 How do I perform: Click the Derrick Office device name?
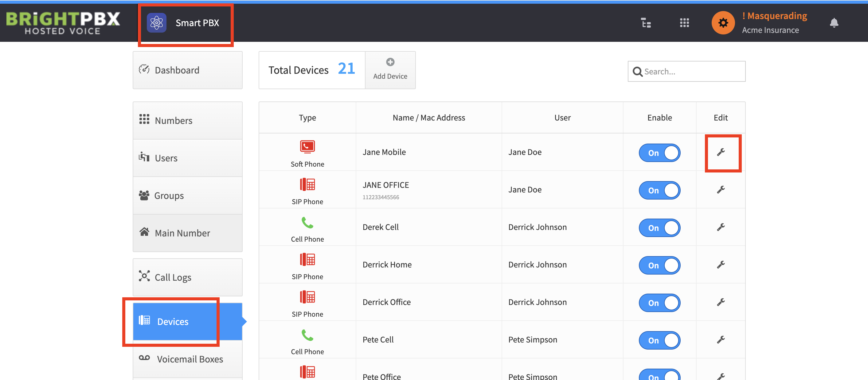(386, 302)
